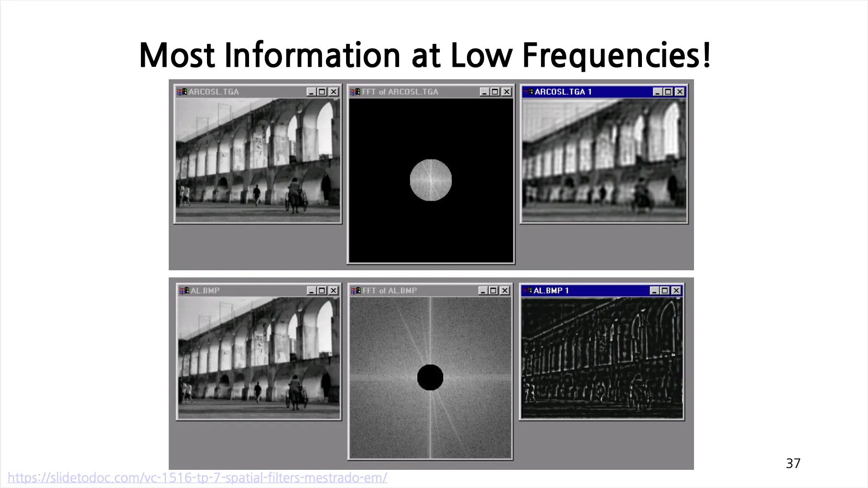Minimize the FFT of ARCOSL.TGA window
868x488 pixels.
tap(485, 92)
